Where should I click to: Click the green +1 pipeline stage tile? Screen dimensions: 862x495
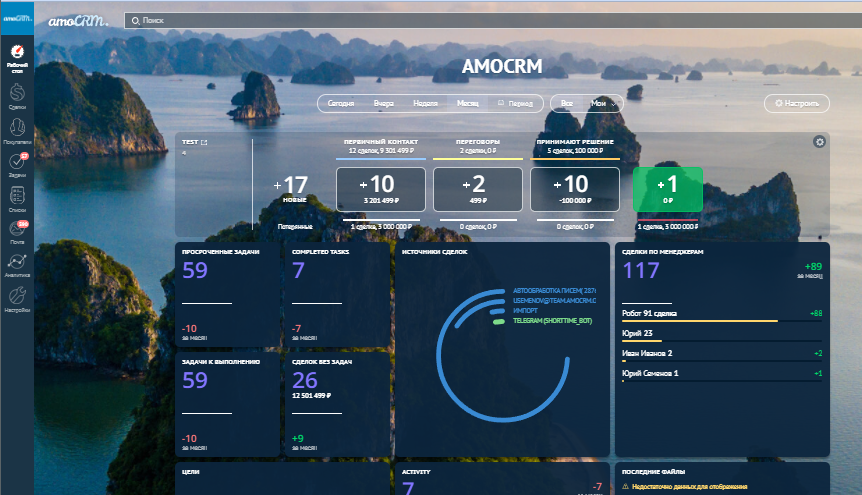point(668,188)
